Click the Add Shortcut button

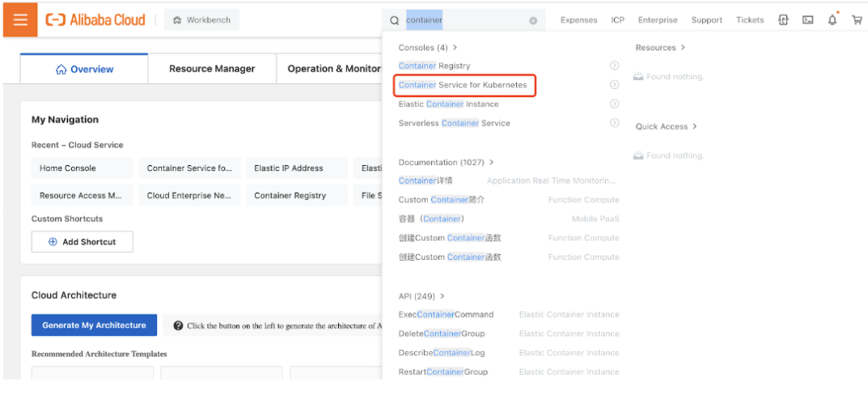point(82,242)
